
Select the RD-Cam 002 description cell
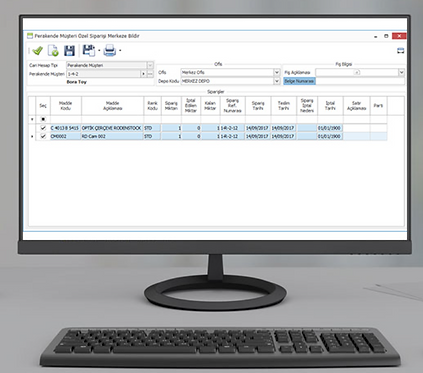coord(113,136)
